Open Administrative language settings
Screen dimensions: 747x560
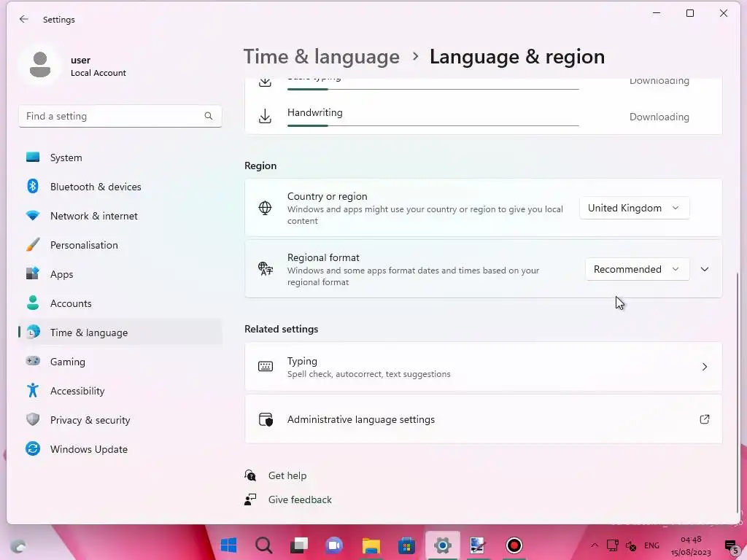483,419
